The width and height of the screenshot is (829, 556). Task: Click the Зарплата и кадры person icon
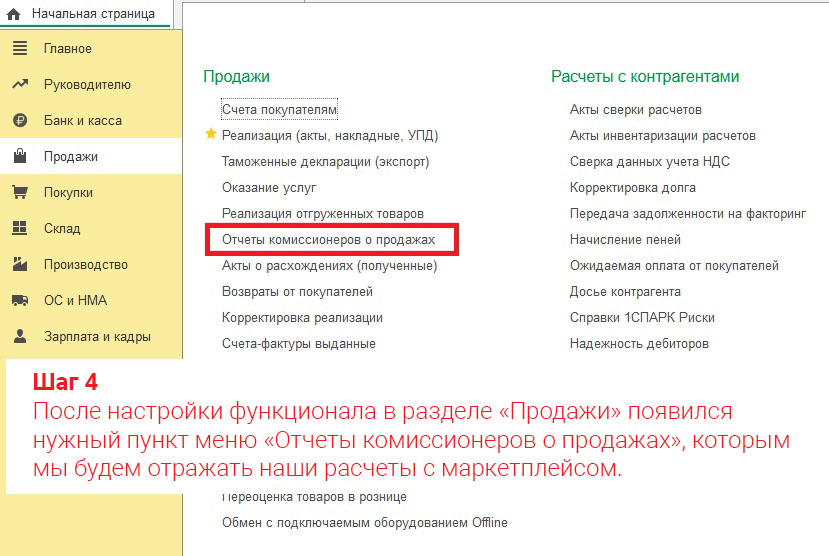[20, 336]
